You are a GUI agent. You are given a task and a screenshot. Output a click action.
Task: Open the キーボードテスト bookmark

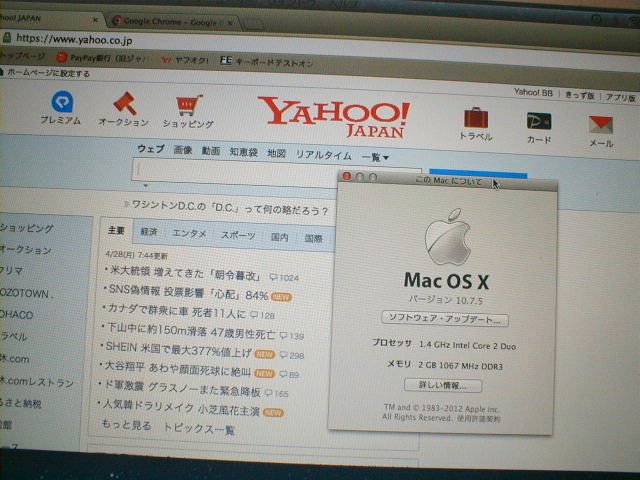(x=266, y=62)
